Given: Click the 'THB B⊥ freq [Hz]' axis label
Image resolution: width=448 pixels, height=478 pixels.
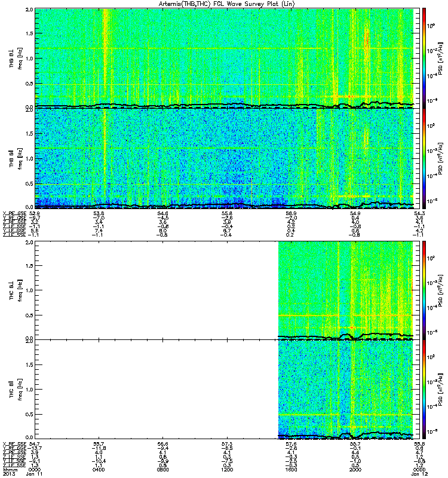Looking at the screenshot, I should click(x=16, y=58).
